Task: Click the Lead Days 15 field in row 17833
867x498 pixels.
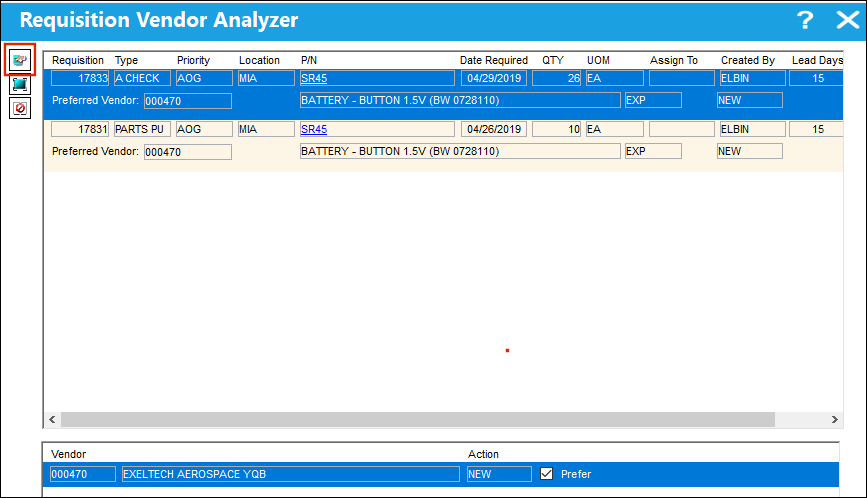Action: pyautogui.click(x=816, y=78)
